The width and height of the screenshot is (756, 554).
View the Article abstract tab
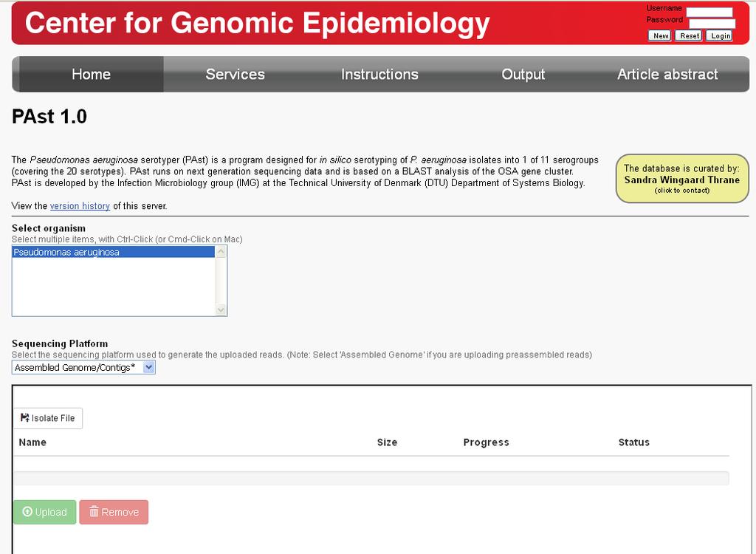667,75
